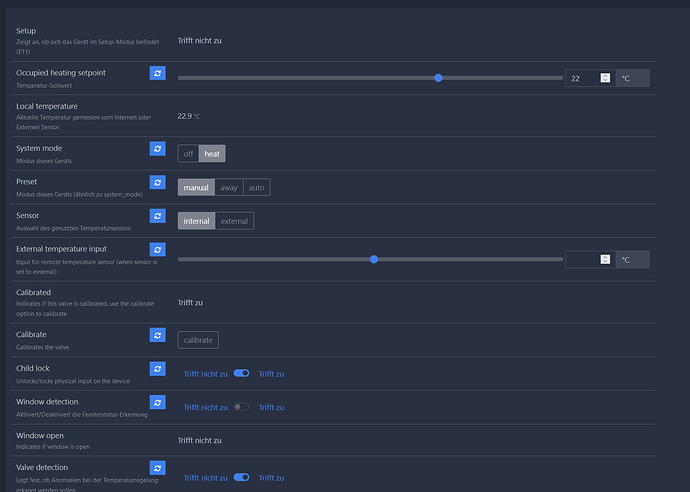Toggle the Child lock switch
This screenshot has width=690, height=492.
[242, 373]
